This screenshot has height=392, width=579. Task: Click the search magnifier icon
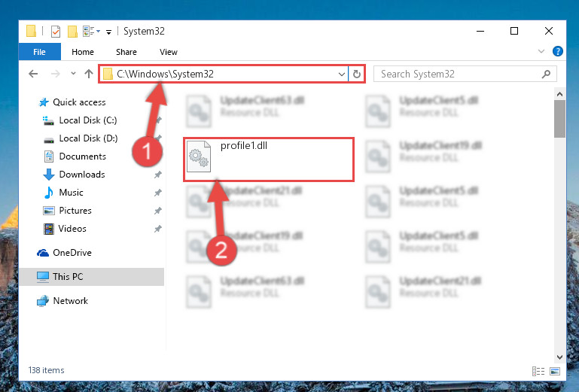tap(546, 74)
